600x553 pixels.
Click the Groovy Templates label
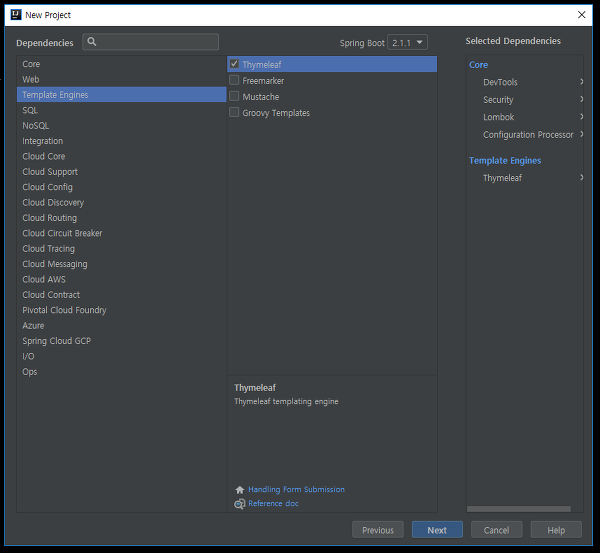tap(276, 113)
